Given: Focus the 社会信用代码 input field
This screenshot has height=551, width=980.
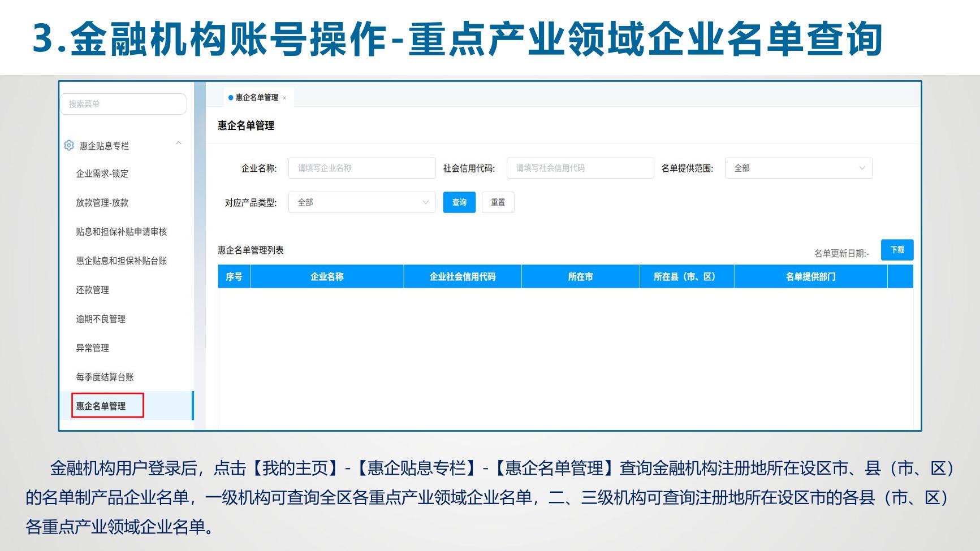Looking at the screenshot, I should [x=580, y=168].
